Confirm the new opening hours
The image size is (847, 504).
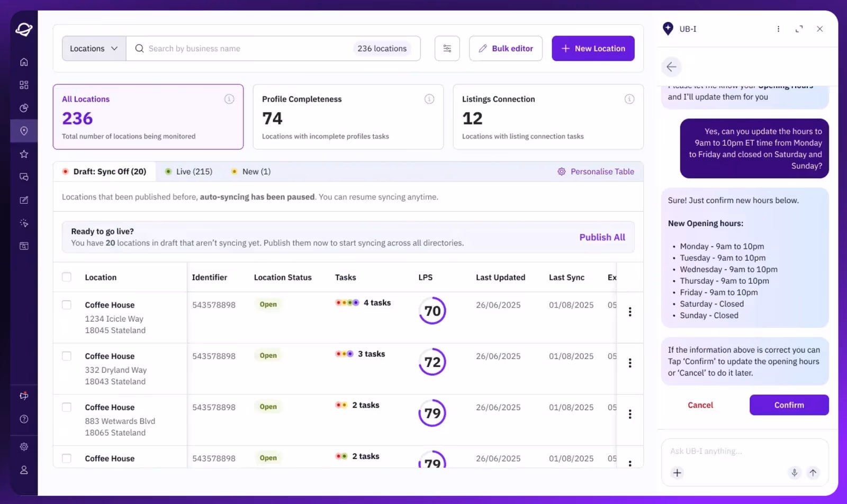coord(789,405)
